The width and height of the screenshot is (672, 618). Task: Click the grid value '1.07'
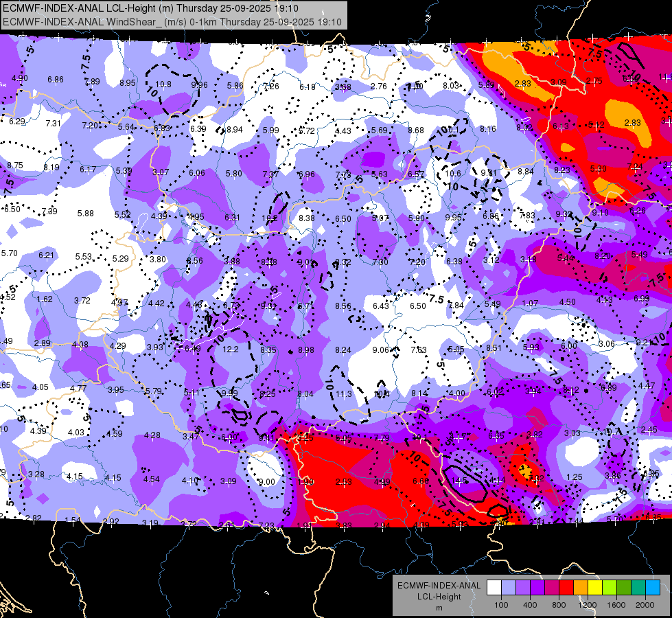(x=530, y=304)
